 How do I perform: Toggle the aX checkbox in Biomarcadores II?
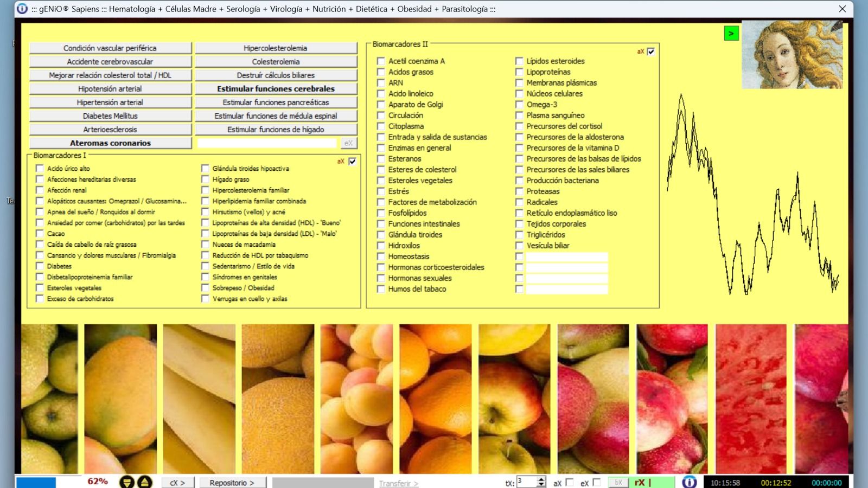tap(651, 52)
